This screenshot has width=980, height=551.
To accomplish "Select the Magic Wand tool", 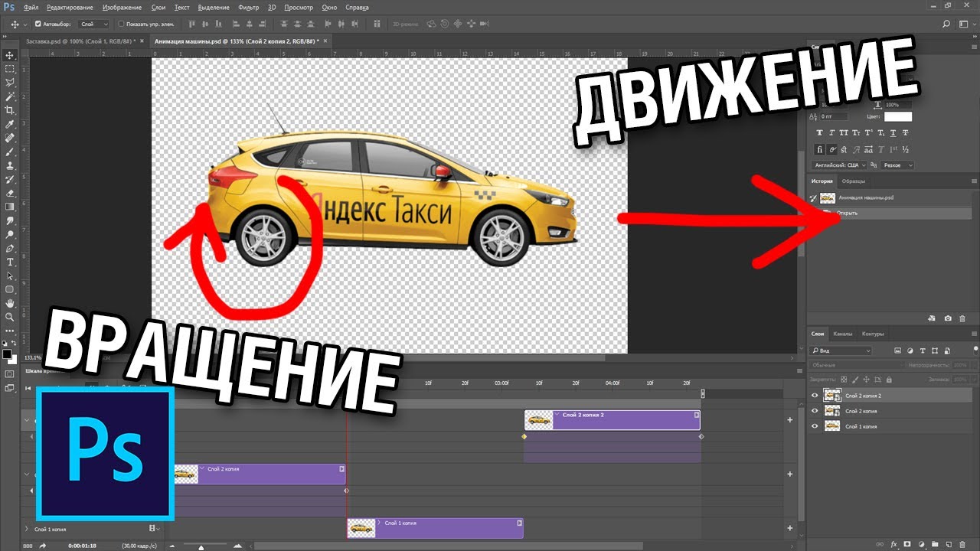I will click(10, 96).
